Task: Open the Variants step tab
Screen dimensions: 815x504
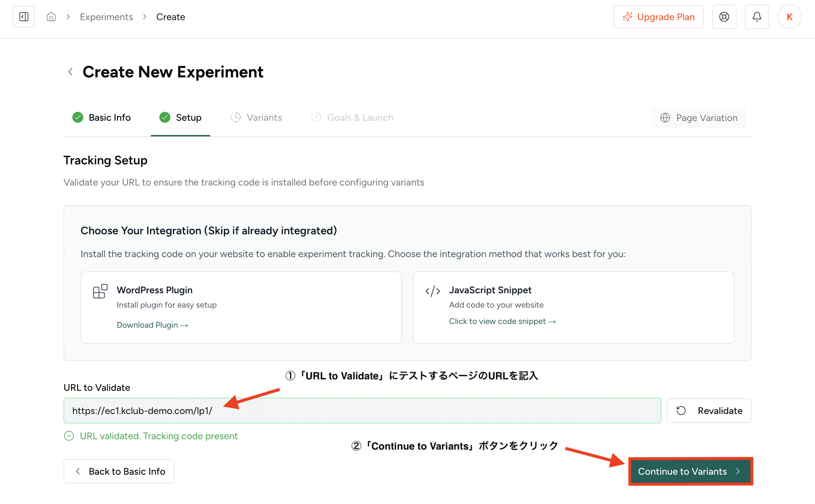Action: [x=257, y=118]
